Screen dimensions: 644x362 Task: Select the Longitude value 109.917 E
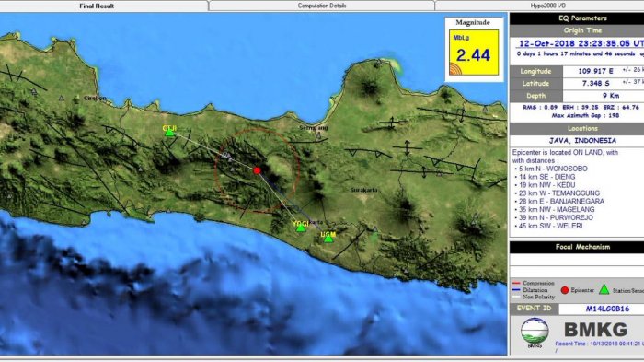click(x=595, y=71)
